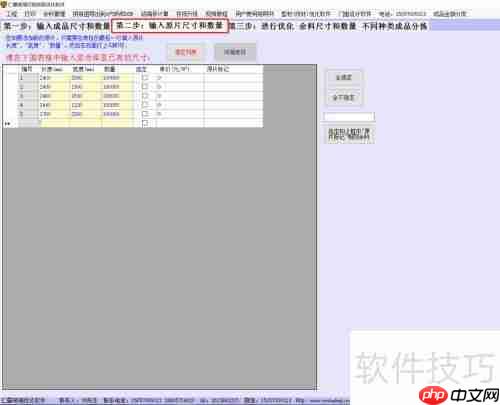
Task: Open the 余料尺寸和数量 tab
Action: [328, 26]
